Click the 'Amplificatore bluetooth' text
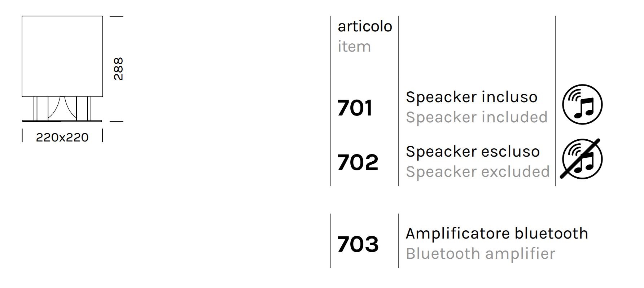 pos(497,234)
